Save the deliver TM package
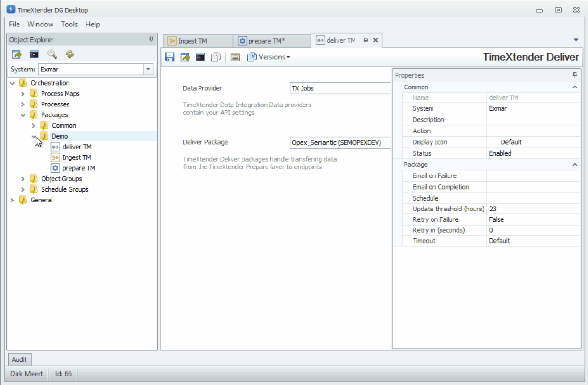588x385 pixels. tap(170, 57)
